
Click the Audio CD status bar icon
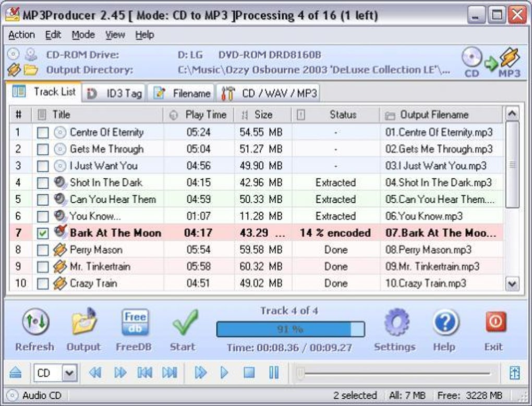click(12, 396)
